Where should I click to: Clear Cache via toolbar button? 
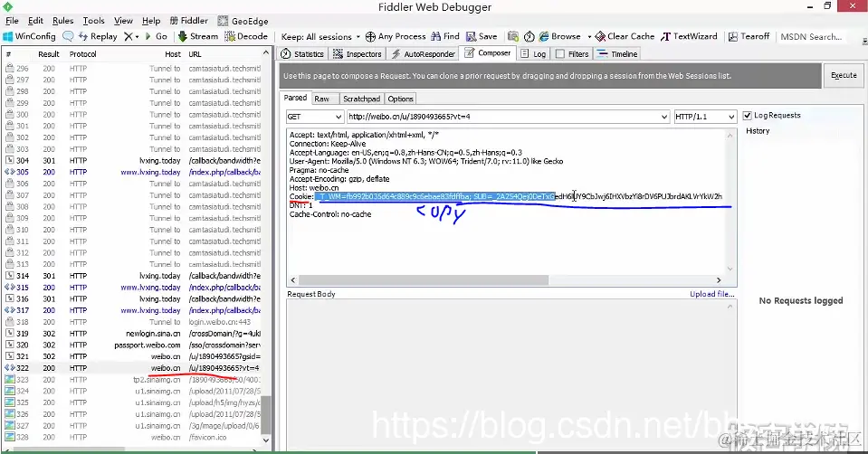[x=625, y=36]
